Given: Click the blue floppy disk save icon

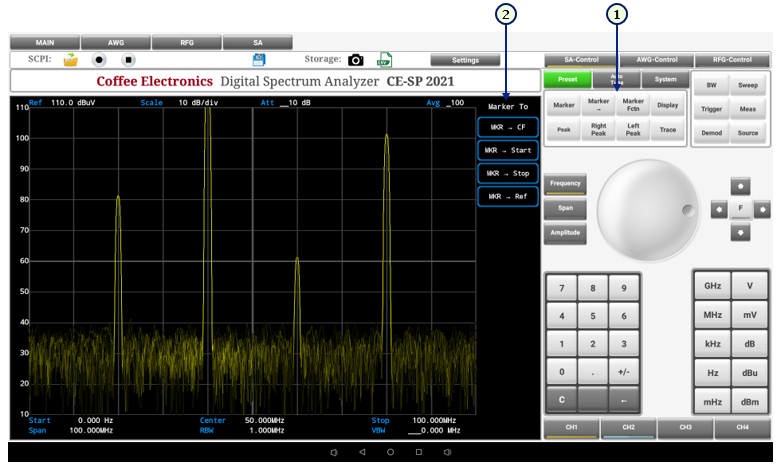Looking at the screenshot, I should coord(259,60).
